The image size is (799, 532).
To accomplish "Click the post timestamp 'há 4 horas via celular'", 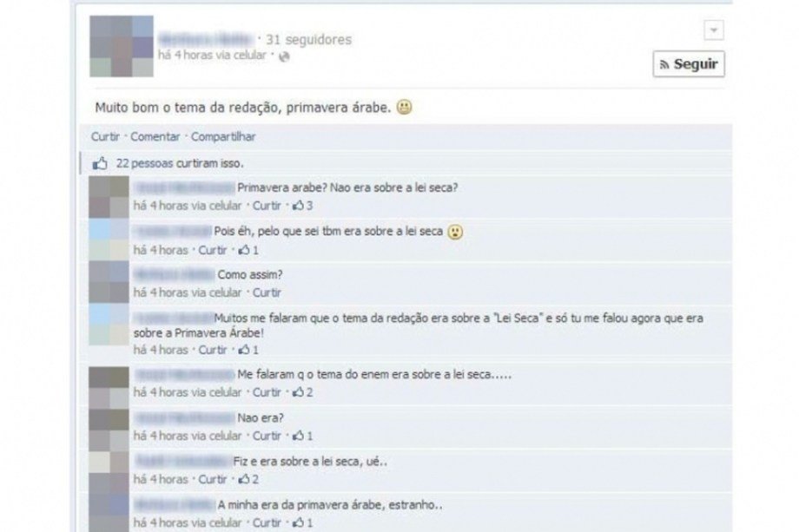I will pos(213,55).
